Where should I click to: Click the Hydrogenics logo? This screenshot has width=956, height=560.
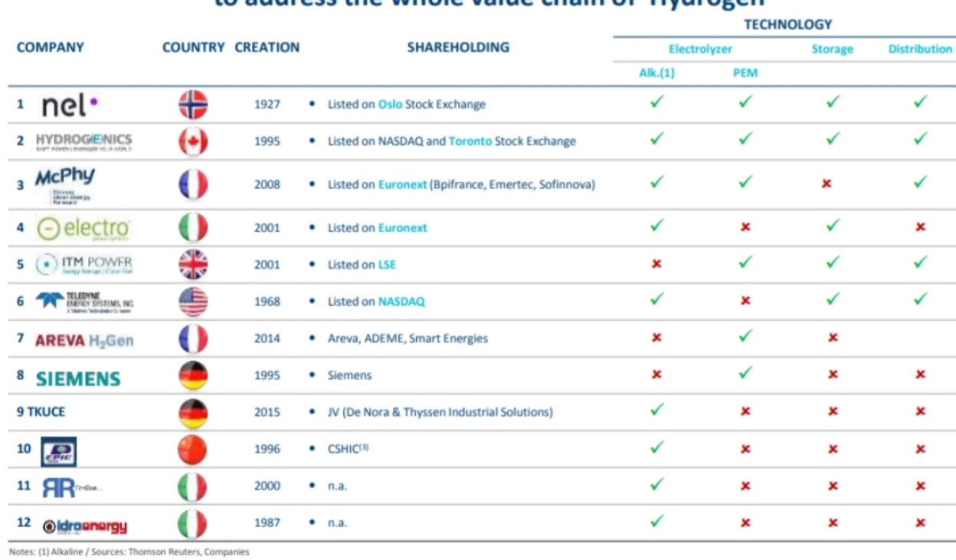pos(83,142)
